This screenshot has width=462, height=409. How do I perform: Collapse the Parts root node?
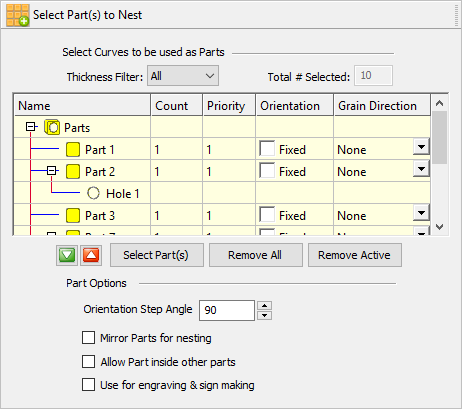[x=30, y=127]
